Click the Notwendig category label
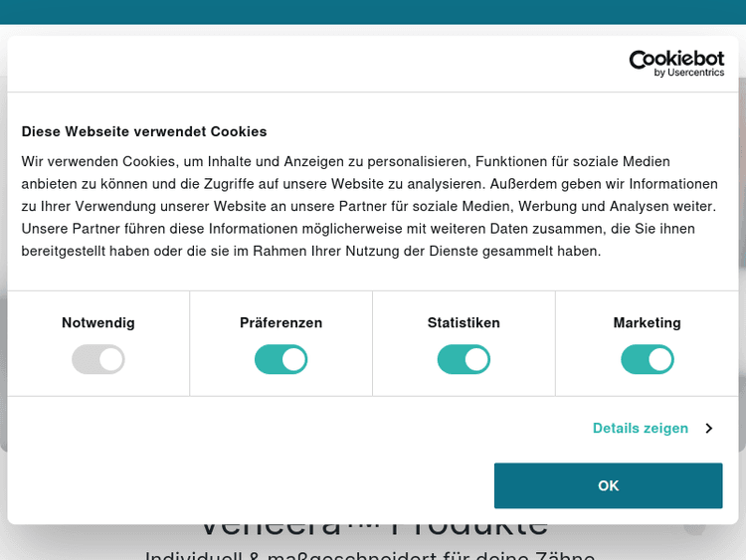746x560 pixels. (x=98, y=322)
